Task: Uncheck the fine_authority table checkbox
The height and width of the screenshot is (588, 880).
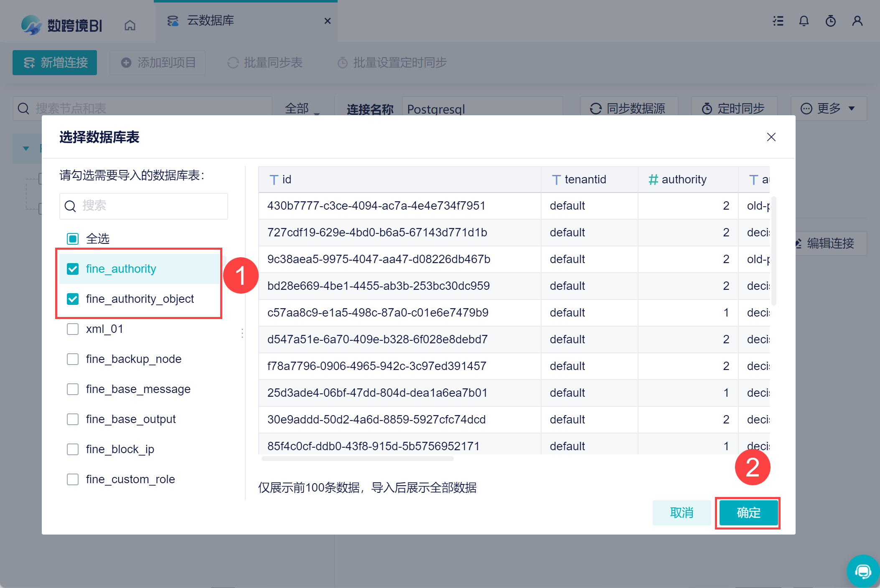Action: 73,269
